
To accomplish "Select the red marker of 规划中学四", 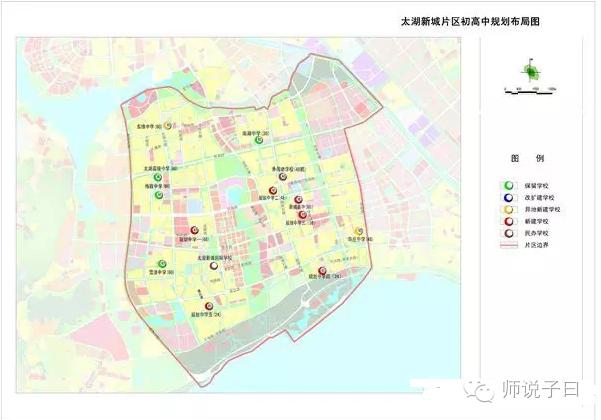I will 322,271.
